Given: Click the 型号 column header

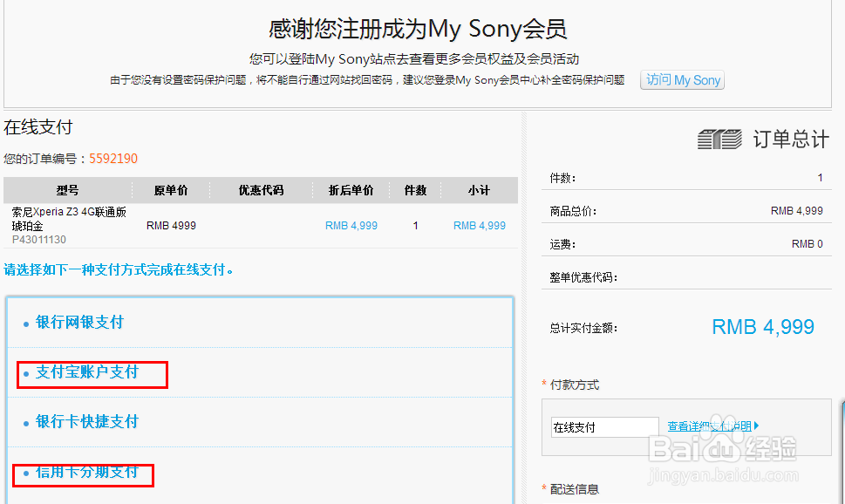Looking at the screenshot, I should [x=68, y=190].
